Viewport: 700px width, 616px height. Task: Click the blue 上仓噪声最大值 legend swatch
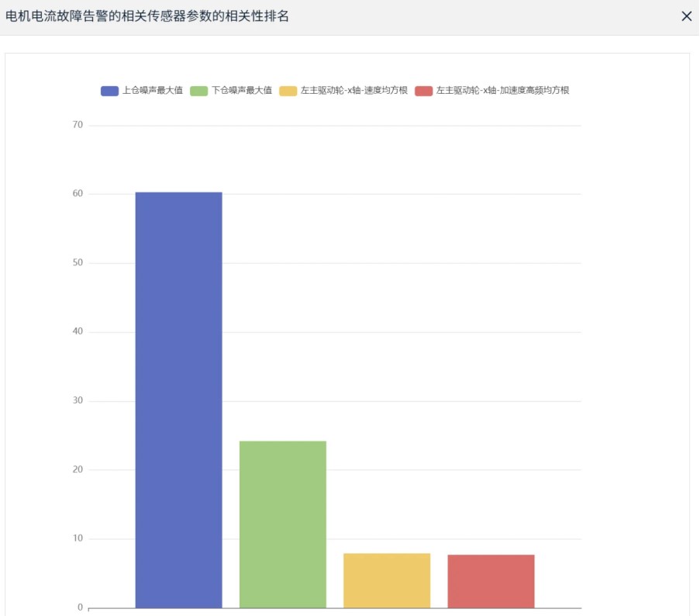109,91
